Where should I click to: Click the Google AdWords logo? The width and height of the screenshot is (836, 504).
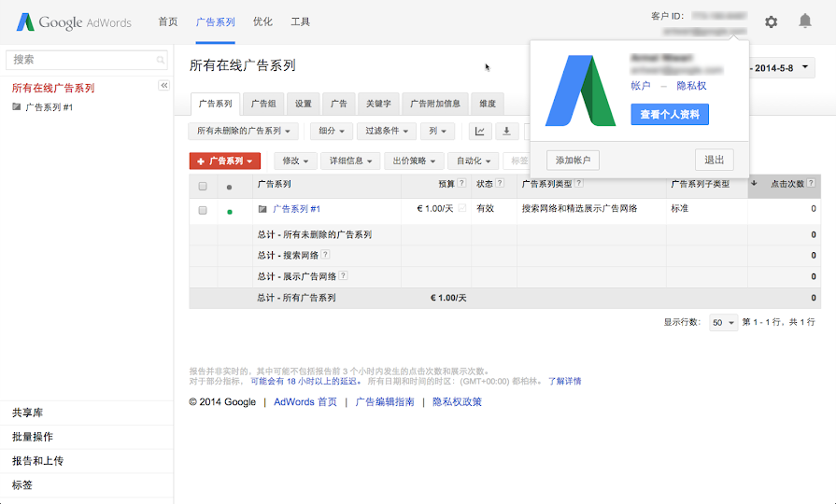coord(74,21)
